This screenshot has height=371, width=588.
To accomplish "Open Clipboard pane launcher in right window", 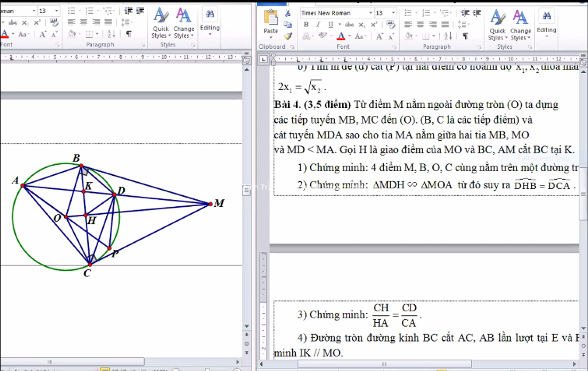I will tap(292, 47).
